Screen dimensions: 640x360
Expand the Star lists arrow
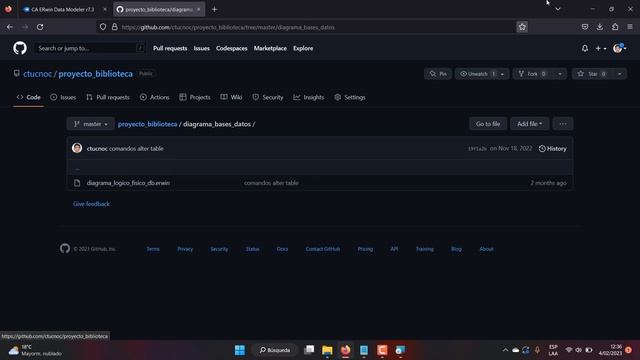(x=620, y=74)
